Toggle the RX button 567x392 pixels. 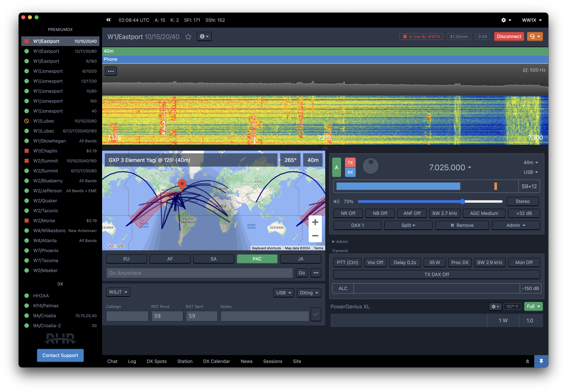point(350,172)
